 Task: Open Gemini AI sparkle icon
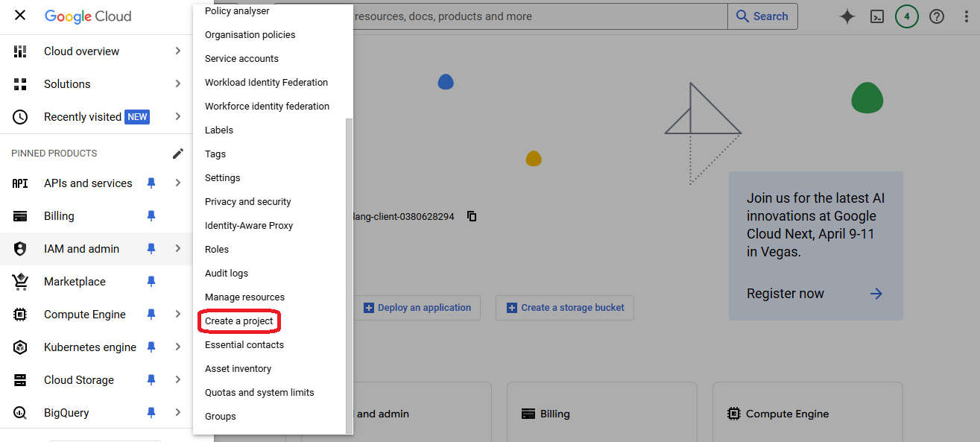pos(847,16)
